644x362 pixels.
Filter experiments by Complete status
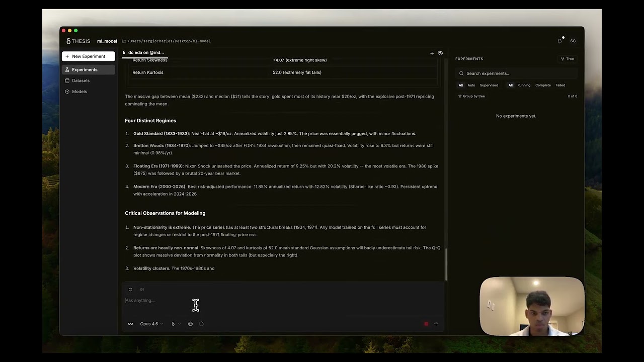point(543,85)
